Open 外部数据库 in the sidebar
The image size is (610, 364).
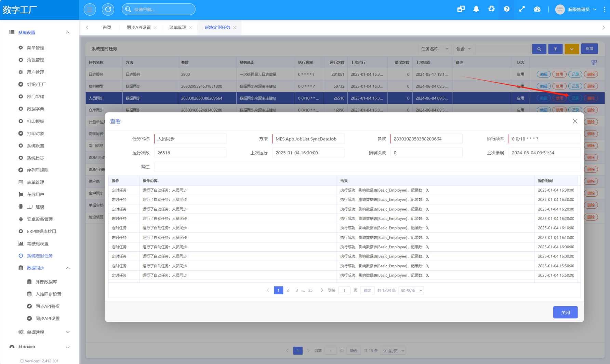pos(46,282)
